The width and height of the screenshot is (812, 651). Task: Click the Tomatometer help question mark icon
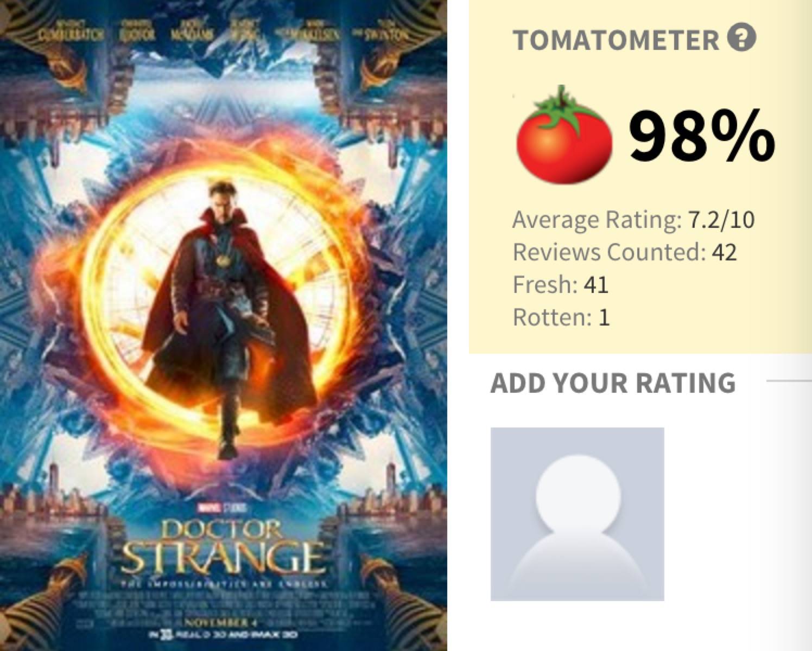(742, 40)
